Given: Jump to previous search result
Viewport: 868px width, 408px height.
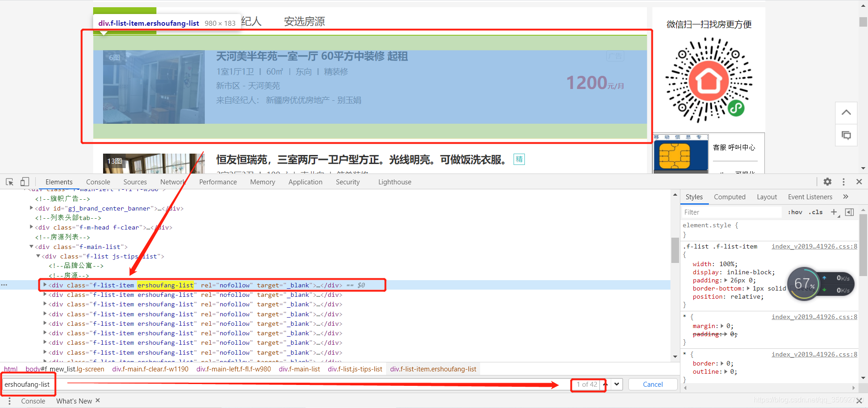Looking at the screenshot, I should click(605, 384).
